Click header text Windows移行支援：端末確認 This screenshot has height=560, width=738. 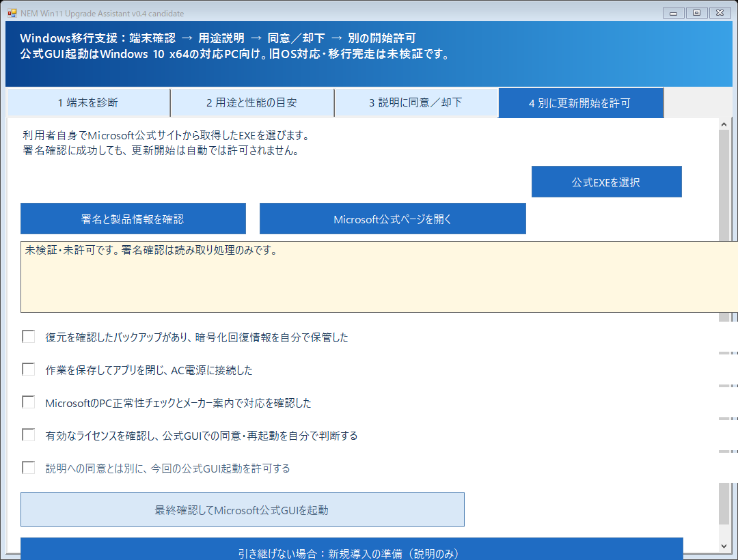(98, 38)
